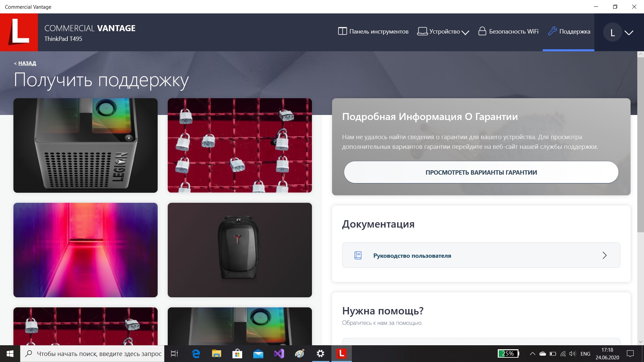Switch the ENG input language
Viewport: 644px width, 362px height.
tap(585, 354)
